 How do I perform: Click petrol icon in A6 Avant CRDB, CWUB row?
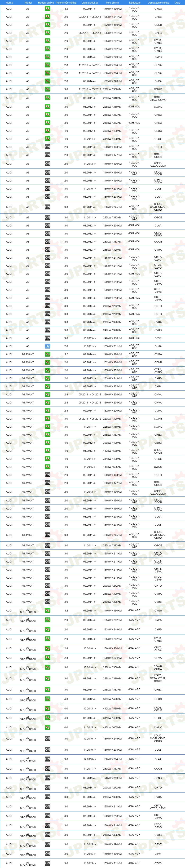(48, 451)
